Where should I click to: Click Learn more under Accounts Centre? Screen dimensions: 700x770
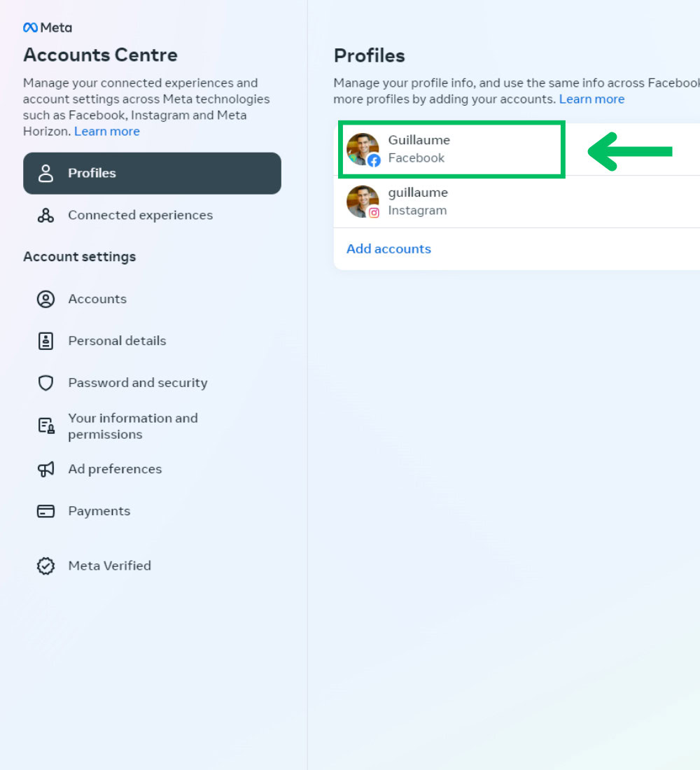tap(107, 132)
